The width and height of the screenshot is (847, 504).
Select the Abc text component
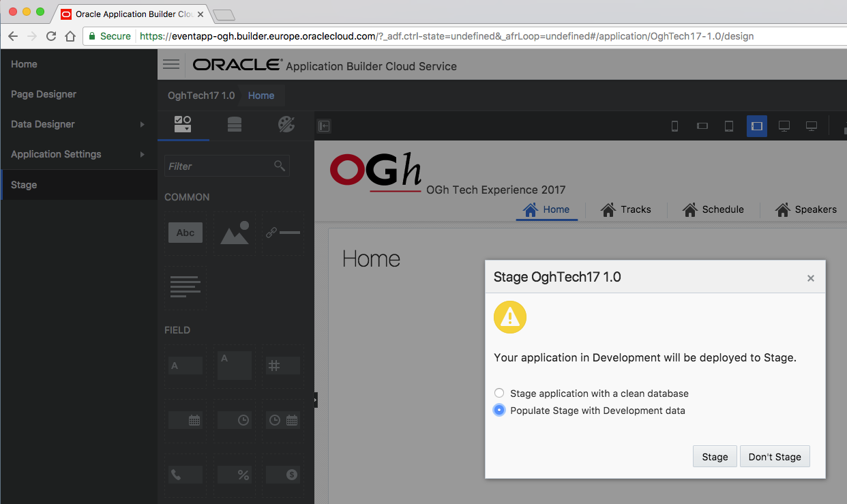185,233
